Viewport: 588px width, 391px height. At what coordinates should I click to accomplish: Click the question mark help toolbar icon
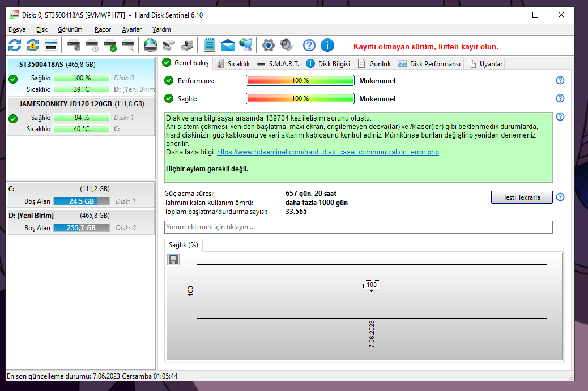pos(309,46)
